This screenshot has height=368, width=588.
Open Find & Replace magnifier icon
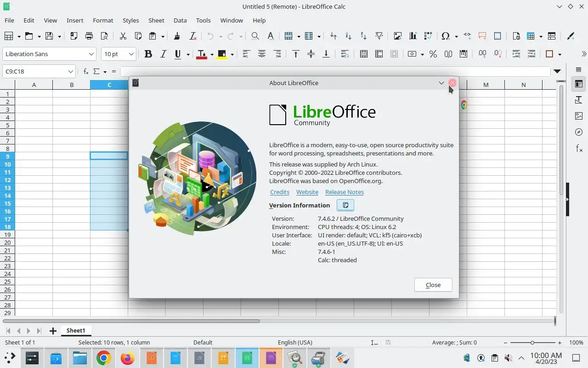[x=255, y=36]
